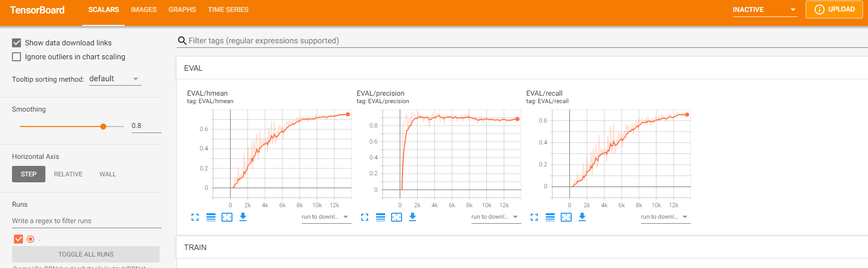Viewport: 868px width, 268px height.
Task: Set horizontal axis to RELATIVE
Action: [68, 174]
